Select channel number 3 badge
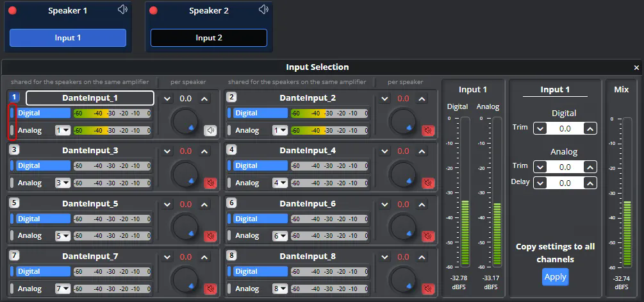644x302 pixels. 14,150
